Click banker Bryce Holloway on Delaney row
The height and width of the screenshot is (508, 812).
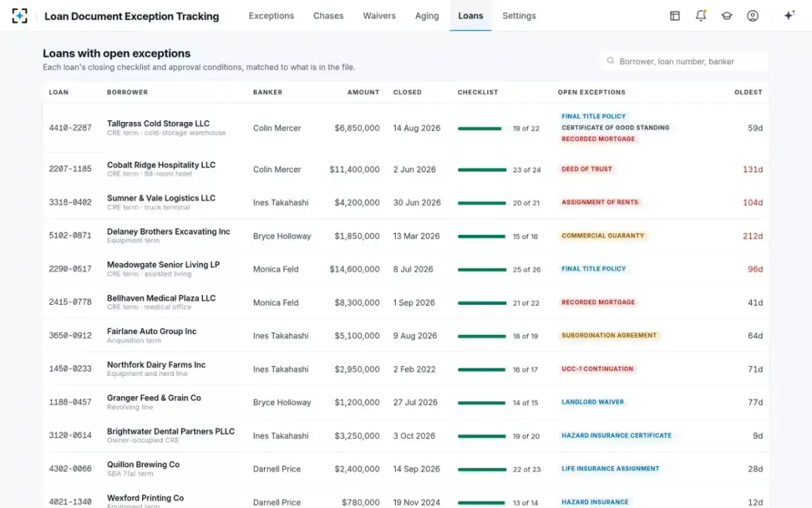tap(282, 236)
